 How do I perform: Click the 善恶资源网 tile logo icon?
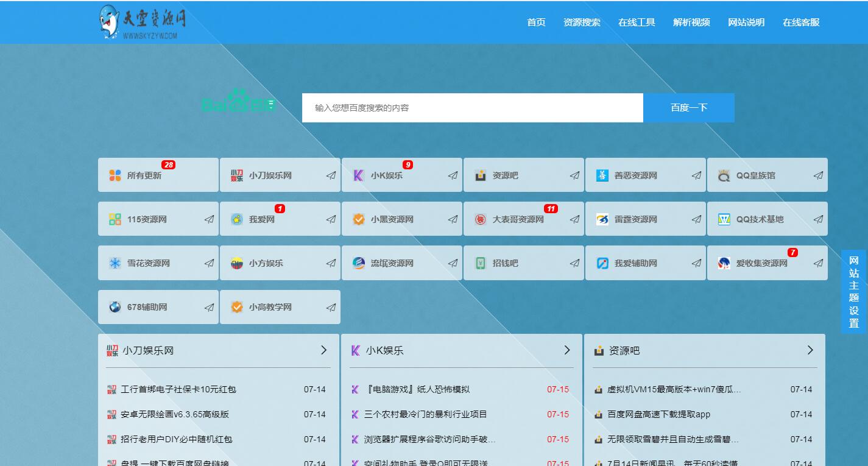pos(602,175)
